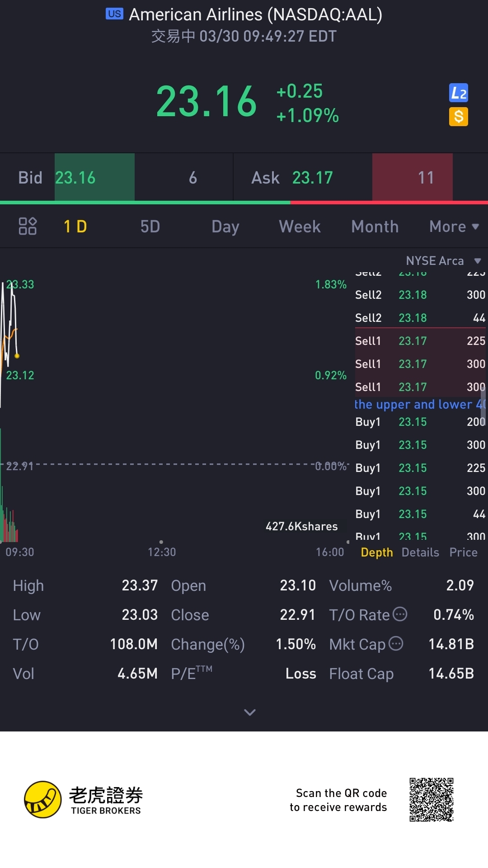The width and height of the screenshot is (488, 868).
Task: Tap the 0.92% chart axis label
Action: (x=331, y=375)
